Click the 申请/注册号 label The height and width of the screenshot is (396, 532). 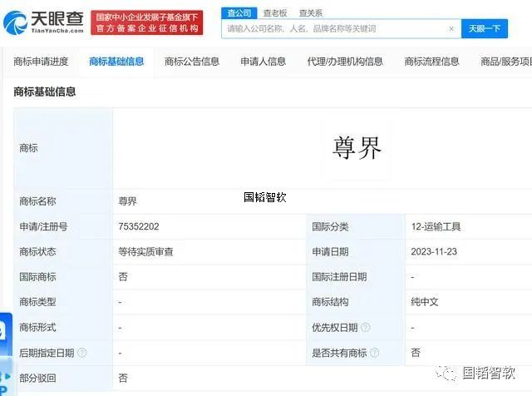pyautogui.click(x=43, y=226)
